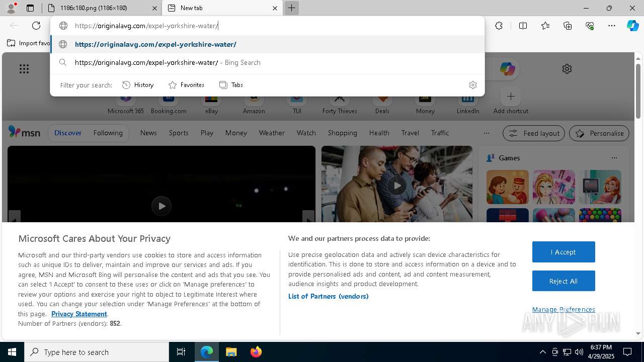Image resolution: width=644 pixels, height=362 pixels.
Task: Accept cookies with I Accept
Action: point(563,252)
